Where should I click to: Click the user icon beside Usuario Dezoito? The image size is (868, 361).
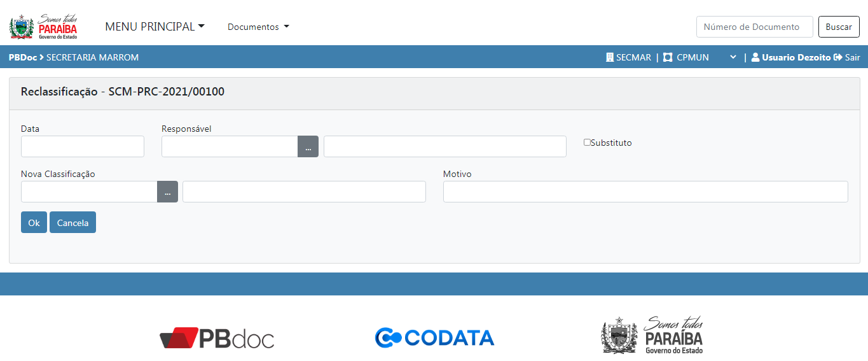click(x=755, y=57)
